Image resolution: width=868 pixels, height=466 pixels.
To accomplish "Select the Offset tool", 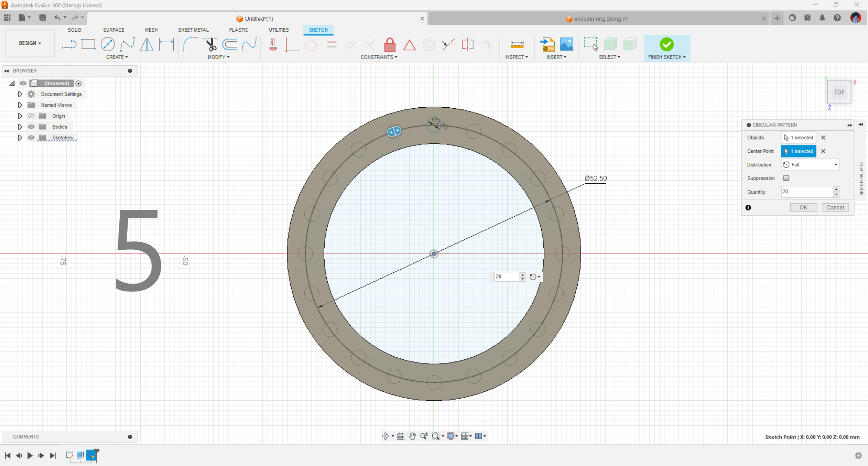I will [230, 44].
